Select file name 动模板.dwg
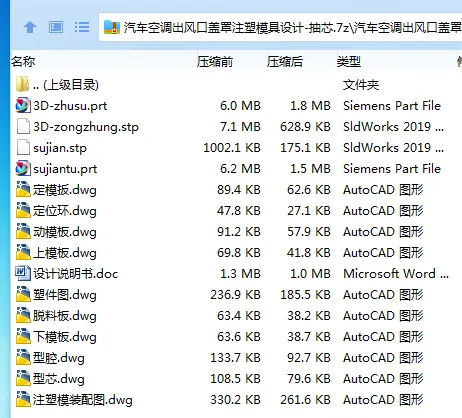This screenshot has width=462, height=418. 65,232
